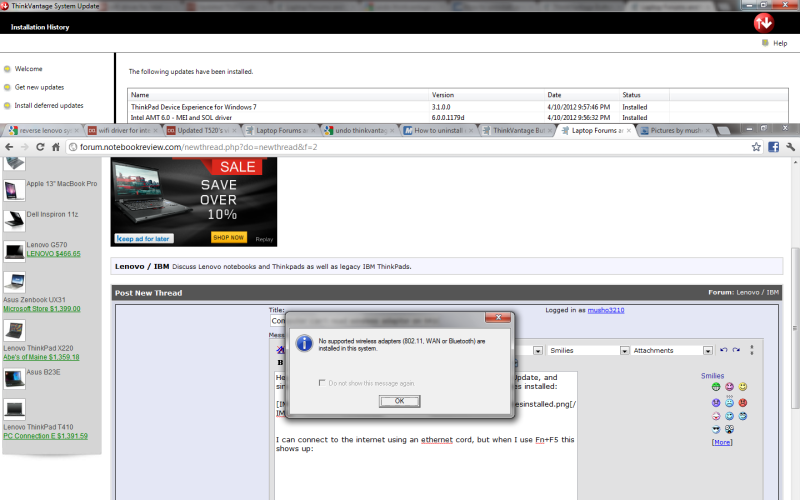This screenshot has height=500, width=800.
Task: Click the Name column header in Installation History
Action: pos(278,95)
